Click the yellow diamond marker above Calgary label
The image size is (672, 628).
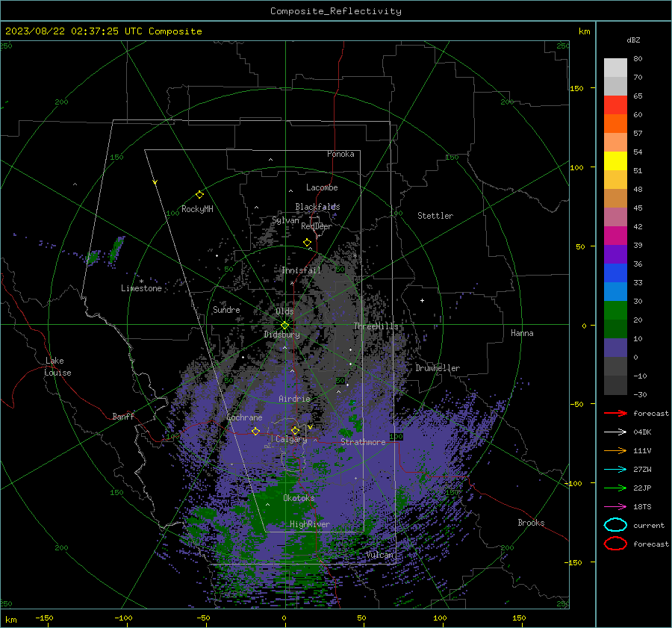[x=295, y=430]
